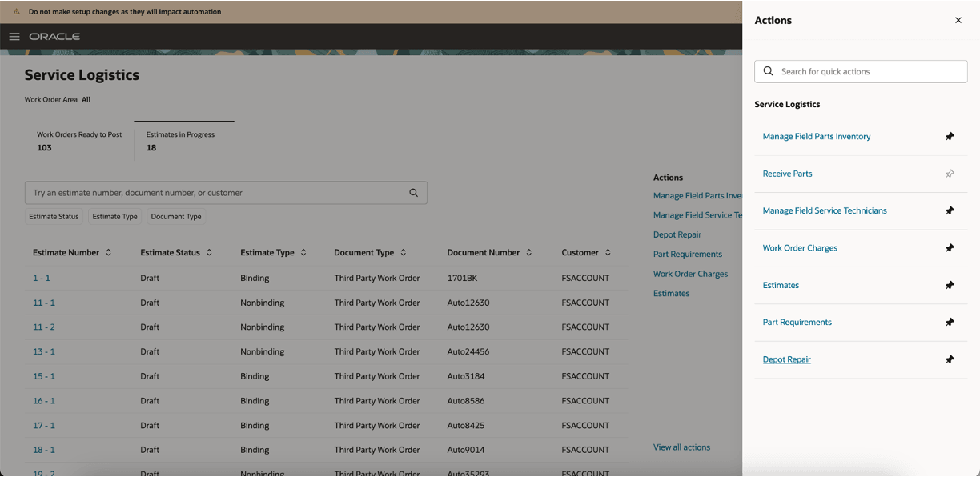Click the sort icon on Estimate Number column
Viewport: 980px width, 477px height.
tap(109, 252)
